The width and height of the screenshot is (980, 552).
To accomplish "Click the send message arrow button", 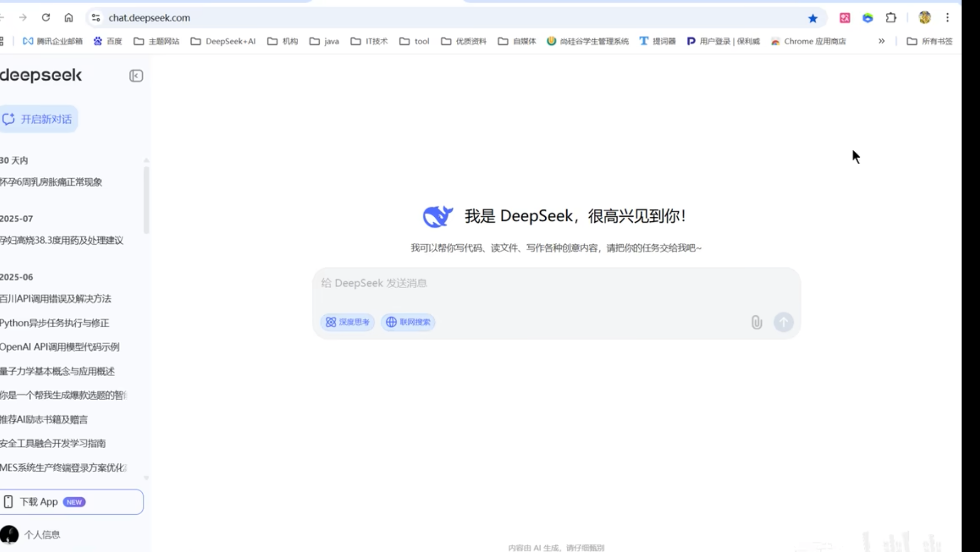I will (783, 322).
